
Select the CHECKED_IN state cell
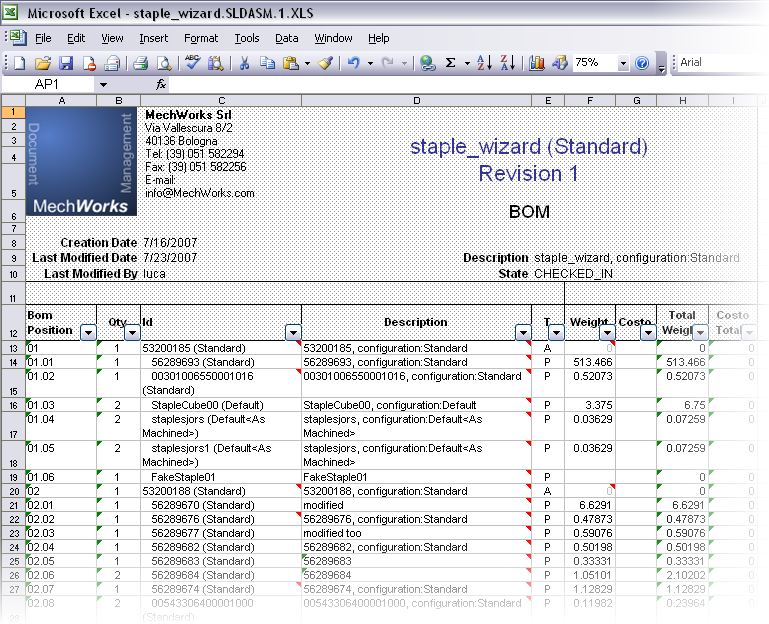click(573, 274)
